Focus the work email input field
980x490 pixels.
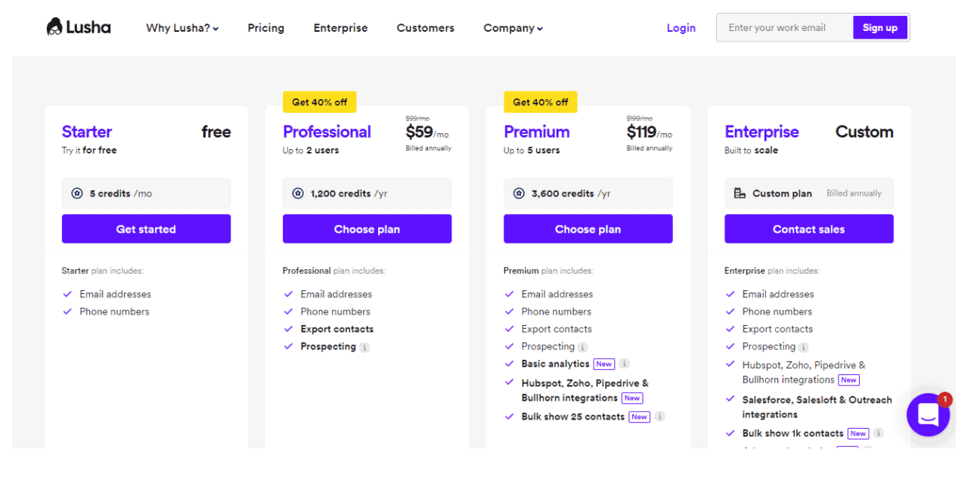click(785, 28)
